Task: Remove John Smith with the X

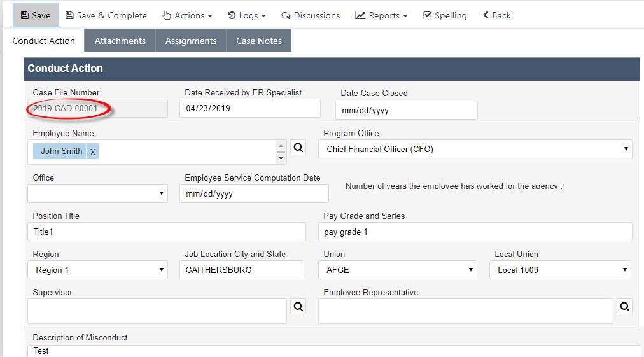Action: click(93, 151)
